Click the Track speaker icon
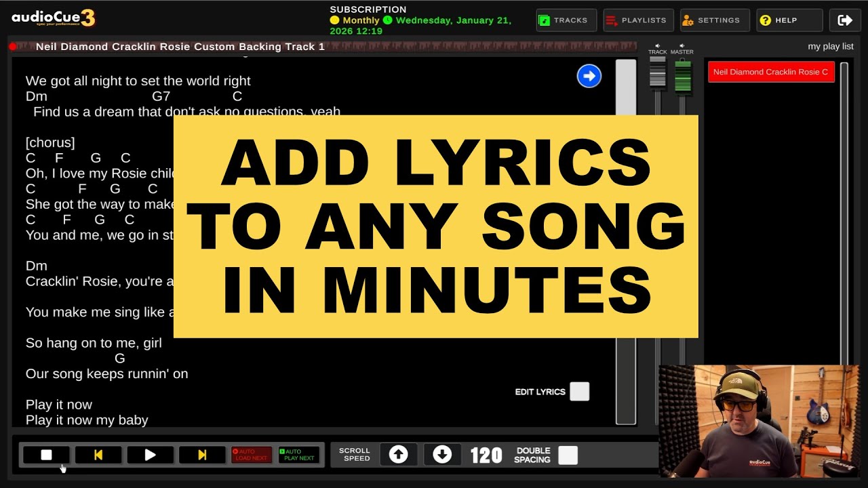The image size is (868, 488). tap(658, 45)
